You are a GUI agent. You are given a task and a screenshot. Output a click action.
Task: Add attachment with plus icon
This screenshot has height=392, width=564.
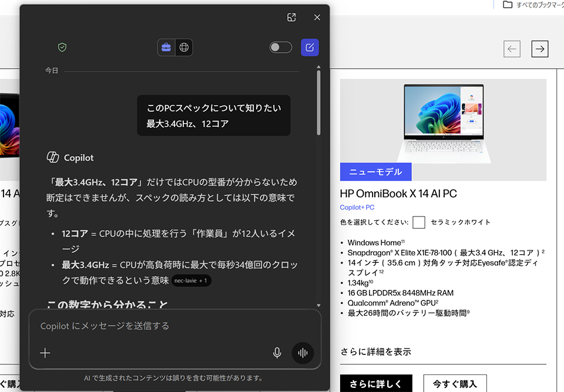(x=45, y=353)
